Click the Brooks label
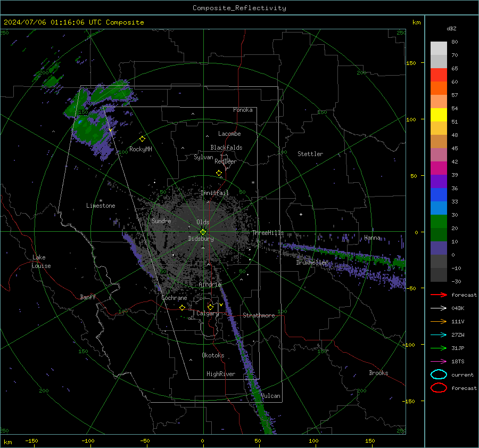The height and width of the screenshot is (448, 479). (x=378, y=373)
